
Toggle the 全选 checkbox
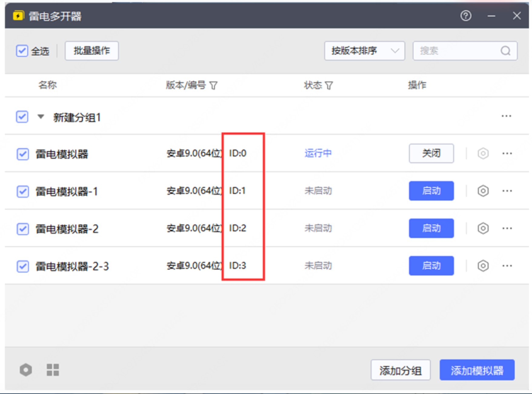point(22,51)
